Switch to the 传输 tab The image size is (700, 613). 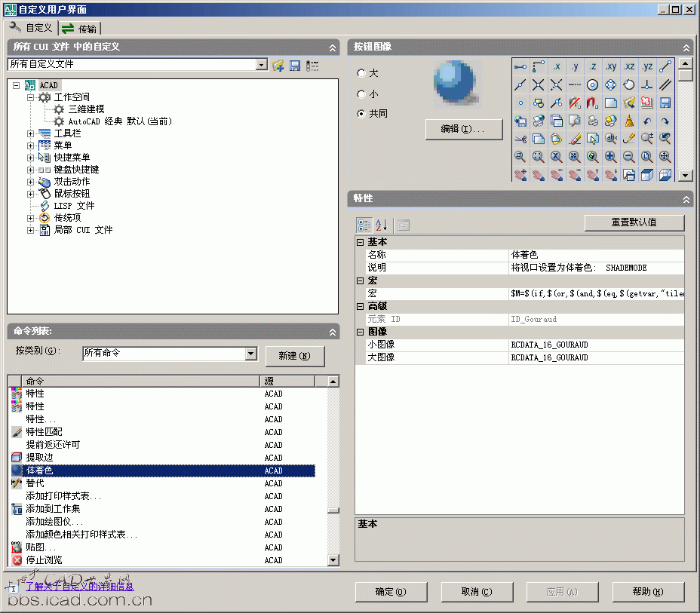80,29
